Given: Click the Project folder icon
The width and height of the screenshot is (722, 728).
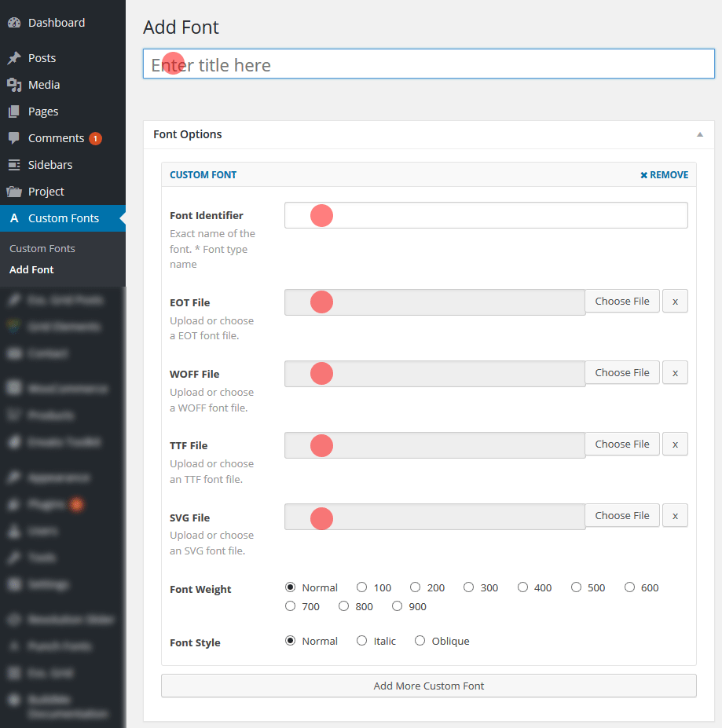Looking at the screenshot, I should (x=14, y=192).
